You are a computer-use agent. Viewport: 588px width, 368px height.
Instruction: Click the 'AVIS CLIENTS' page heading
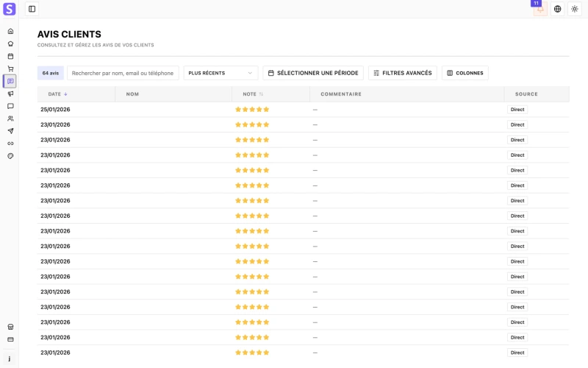(69, 34)
